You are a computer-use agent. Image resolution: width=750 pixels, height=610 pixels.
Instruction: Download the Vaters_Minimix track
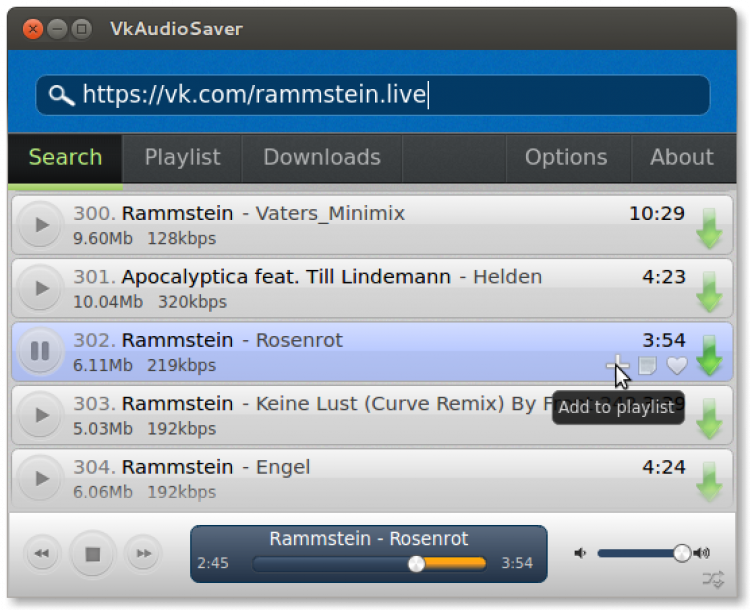coord(709,228)
